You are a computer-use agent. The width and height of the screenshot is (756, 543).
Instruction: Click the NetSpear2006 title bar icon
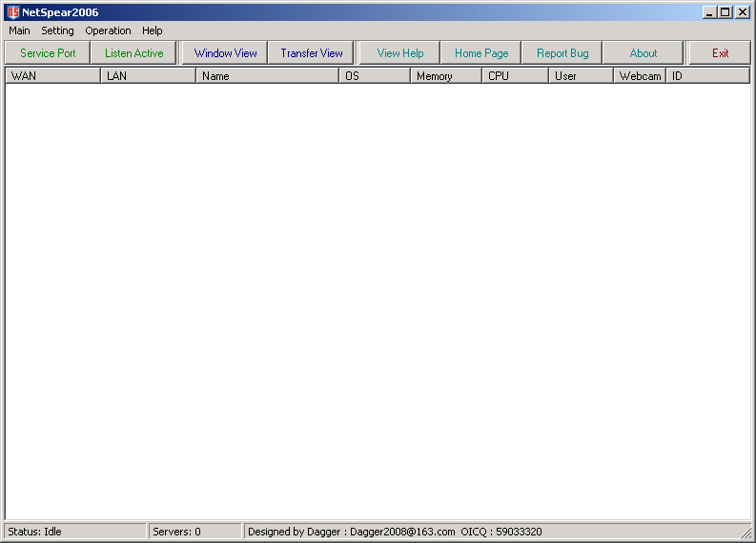tap(12, 12)
